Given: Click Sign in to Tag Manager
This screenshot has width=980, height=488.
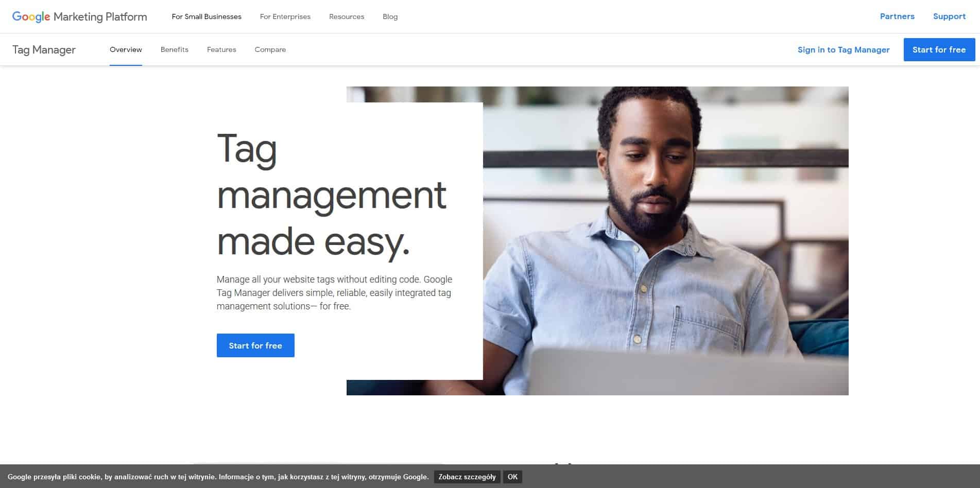Looking at the screenshot, I should (x=843, y=49).
